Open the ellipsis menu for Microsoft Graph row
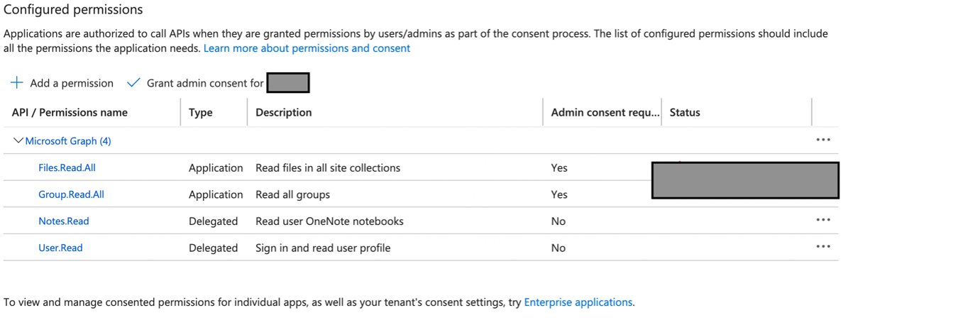 823,141
